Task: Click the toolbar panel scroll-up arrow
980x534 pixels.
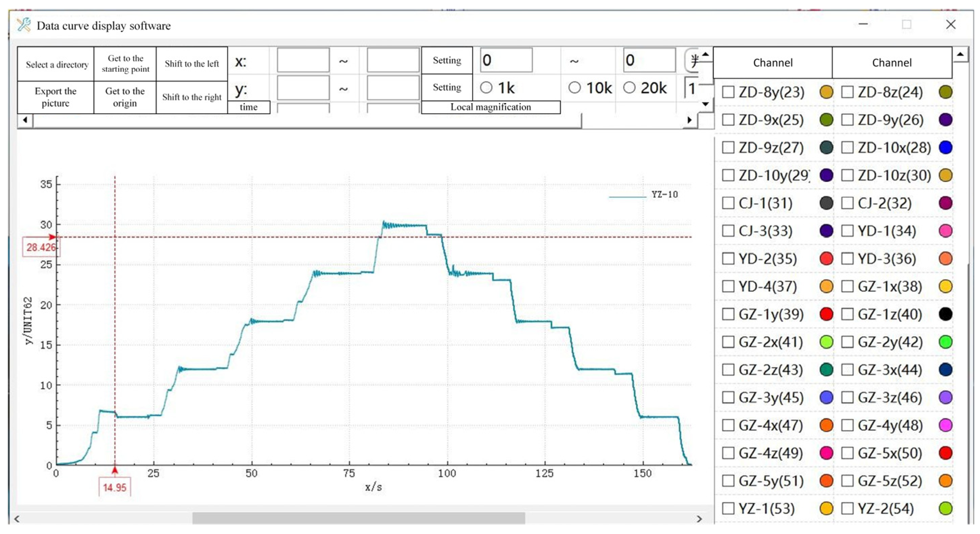Action: (706, 54)
